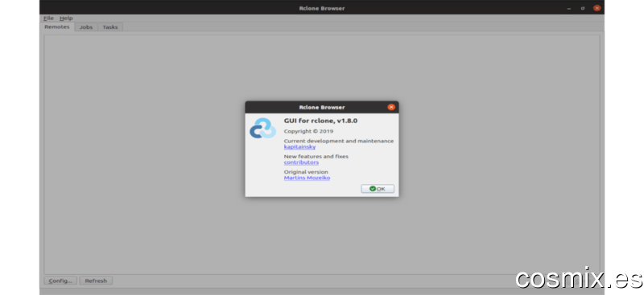Open the File menu
Viewport: 644px width, 295px height.
(48, 18)
